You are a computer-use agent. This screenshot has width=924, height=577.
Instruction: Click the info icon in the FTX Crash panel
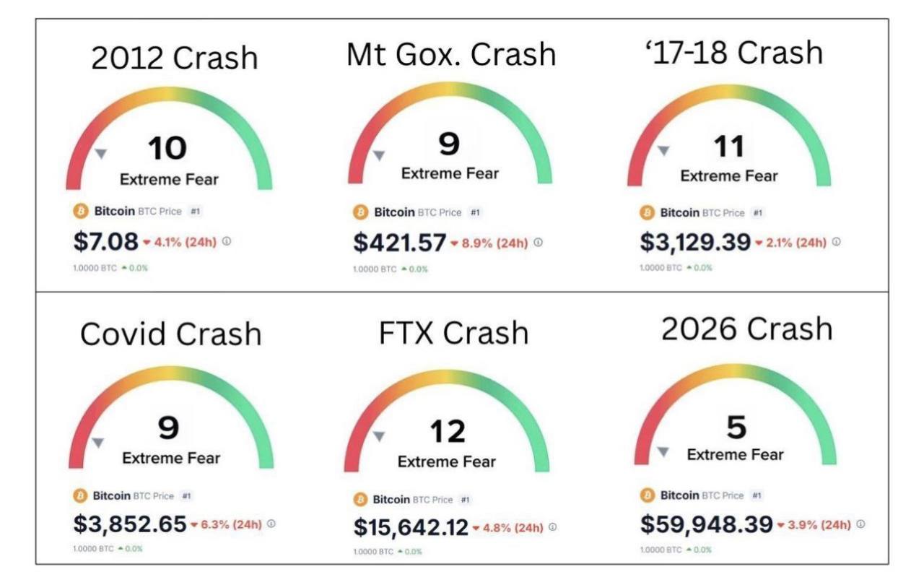pos(552,527)
